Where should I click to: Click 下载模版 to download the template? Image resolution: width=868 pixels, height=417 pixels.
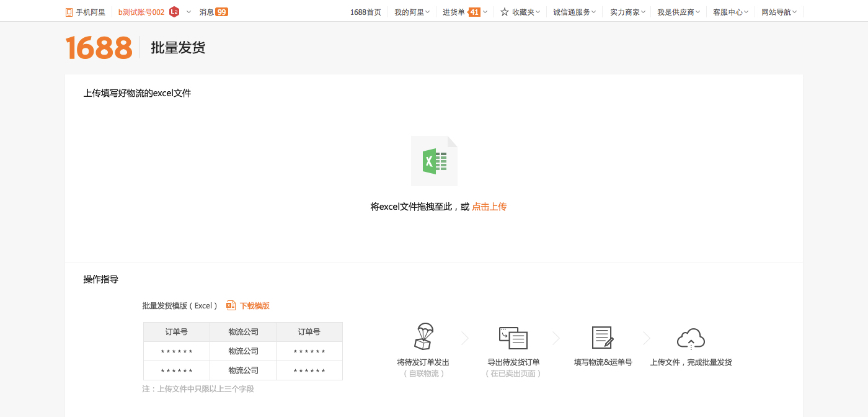pos(255,305)
